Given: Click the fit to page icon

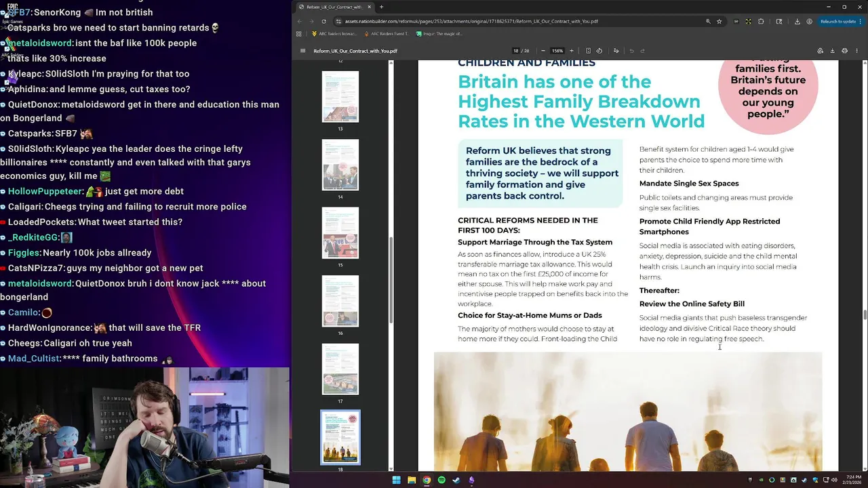Looking at the screenshot, I should coord(588,51).
